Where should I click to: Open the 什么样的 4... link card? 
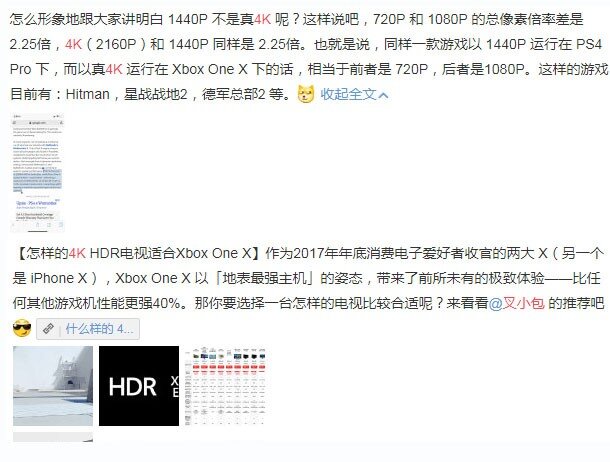coord(88,329)
